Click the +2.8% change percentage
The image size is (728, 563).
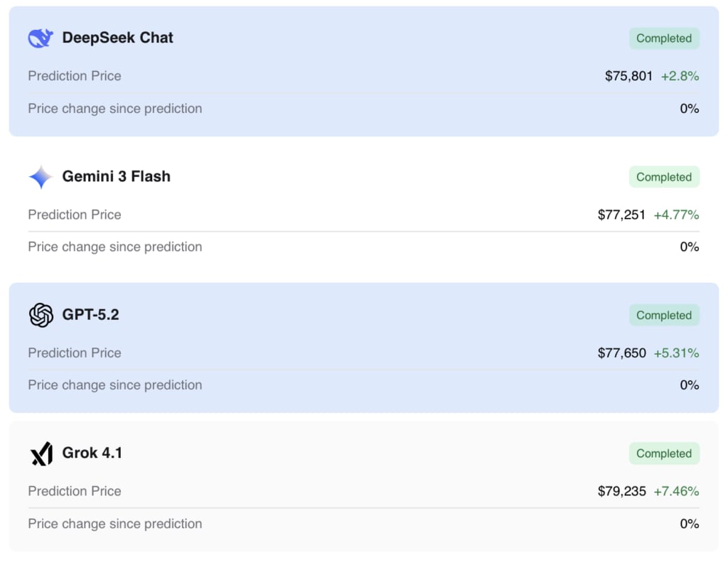(680, 76)
